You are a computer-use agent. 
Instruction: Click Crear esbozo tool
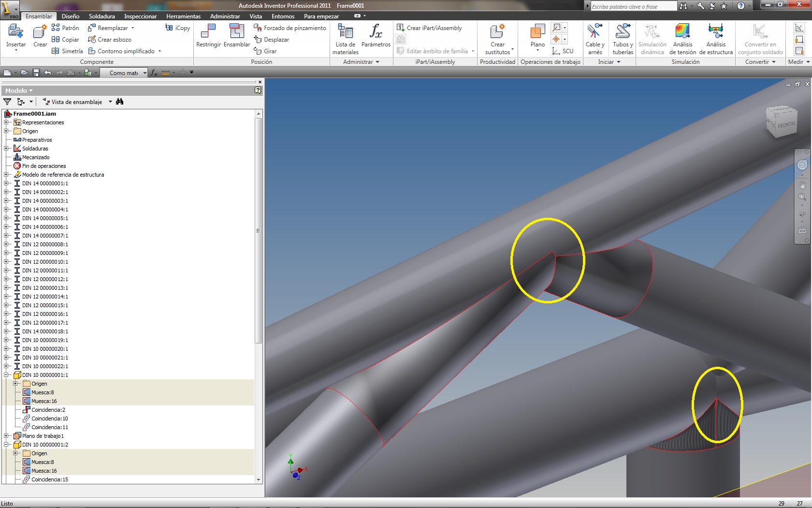point(110,40)
